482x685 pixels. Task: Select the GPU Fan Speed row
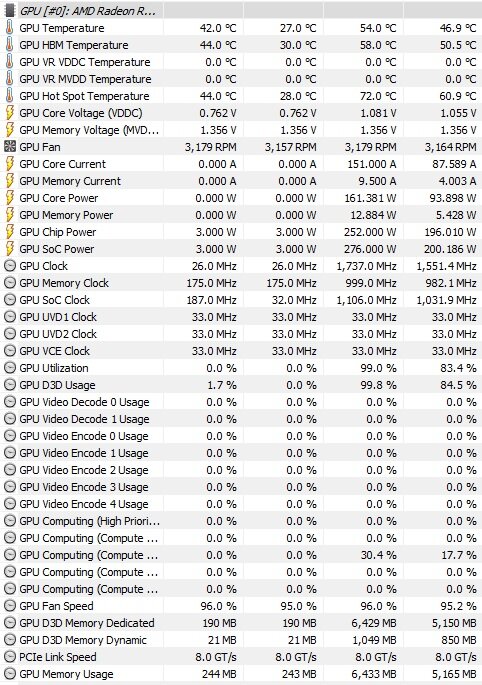point(241,606)
